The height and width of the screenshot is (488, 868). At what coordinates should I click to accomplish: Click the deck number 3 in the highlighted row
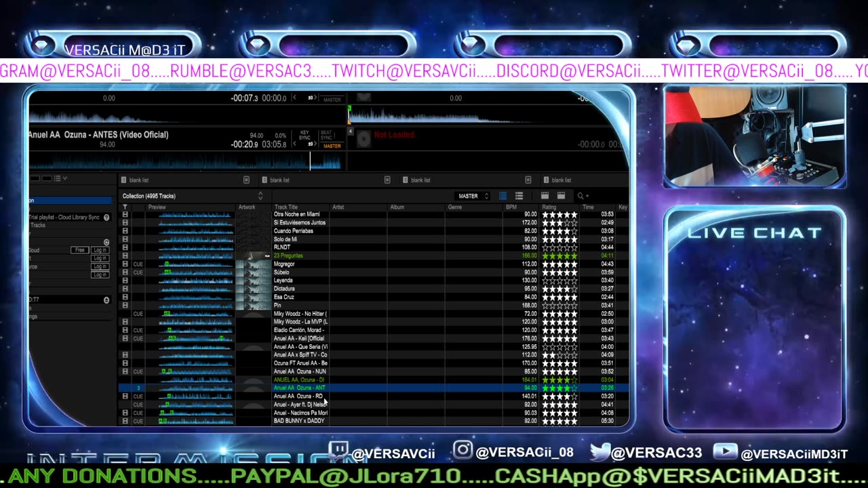coord(138,388)
